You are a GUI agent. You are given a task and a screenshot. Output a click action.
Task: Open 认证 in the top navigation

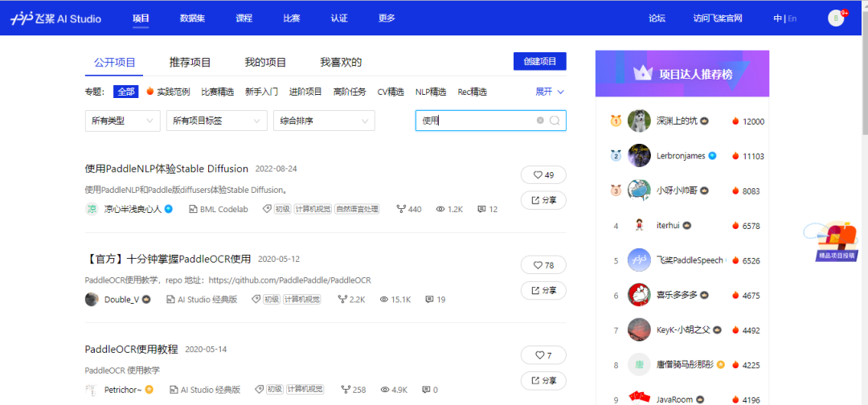(x=339, y=18)
